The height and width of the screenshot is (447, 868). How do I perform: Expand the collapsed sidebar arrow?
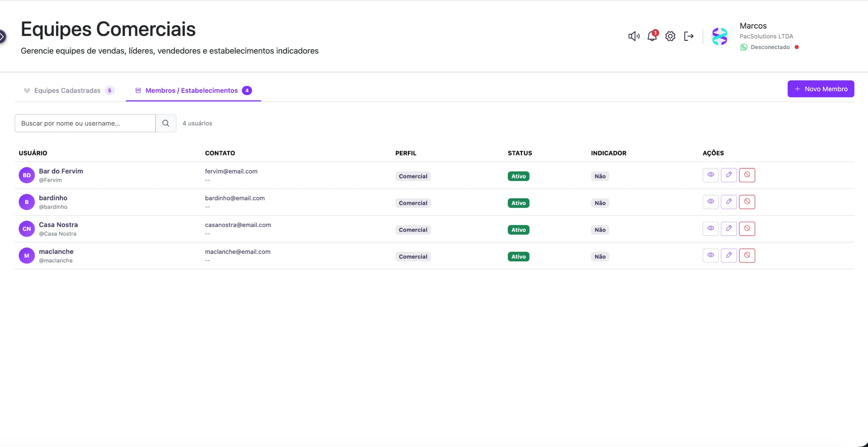pos(3,36)
